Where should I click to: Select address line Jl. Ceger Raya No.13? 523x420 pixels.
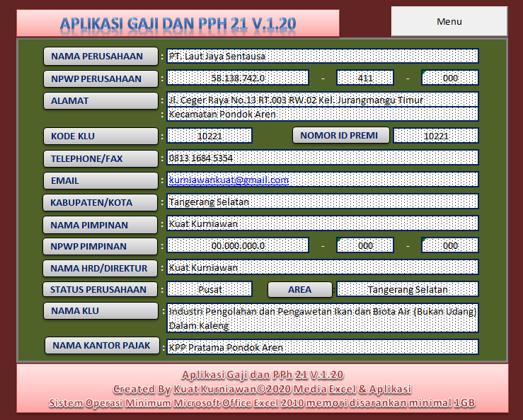coord(323,100)
